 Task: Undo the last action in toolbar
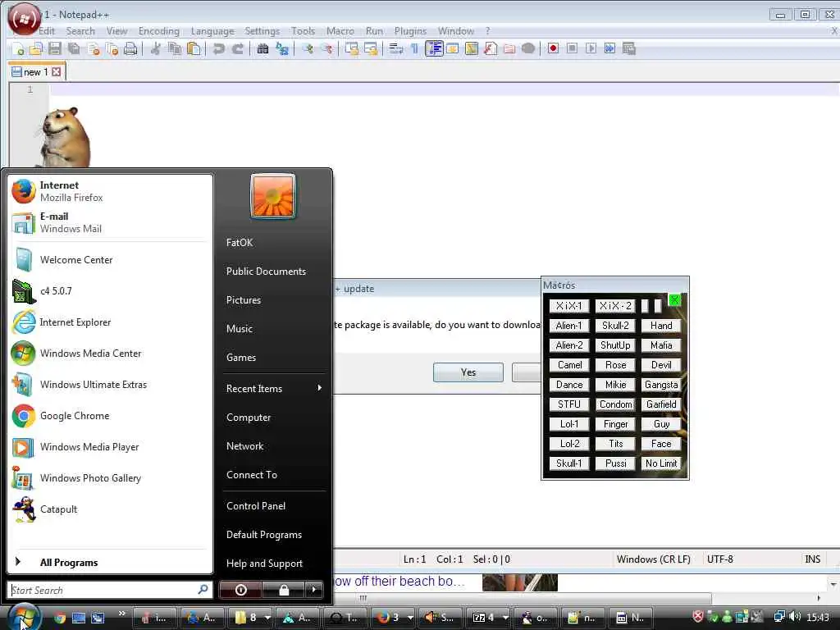[218, 49]
